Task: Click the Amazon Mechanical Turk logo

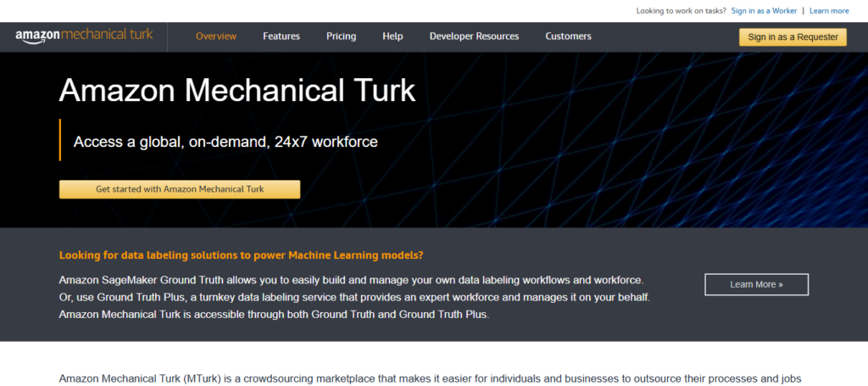Action: 84,36
